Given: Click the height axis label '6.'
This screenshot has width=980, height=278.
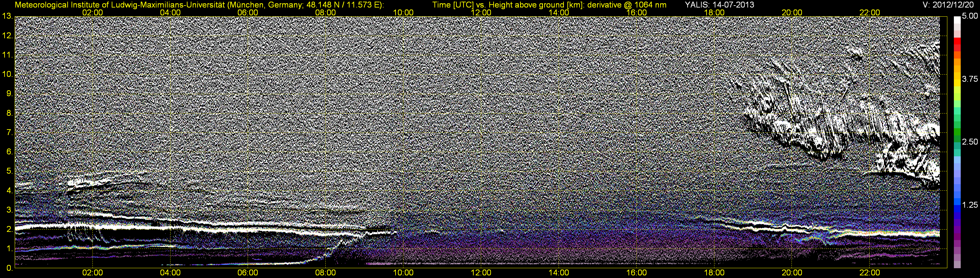Looking at the screenshot, I should click(9, 152).
